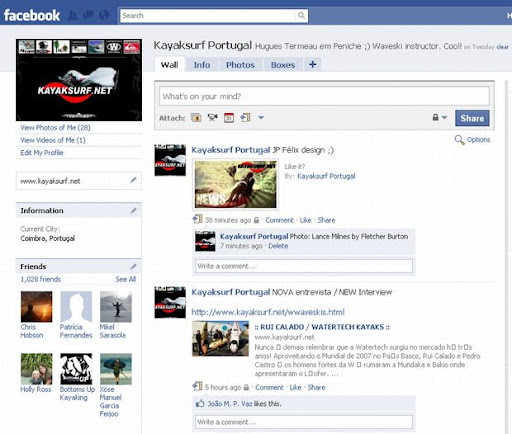
Task: Open the notifications globe icon
Action: click(104, 15)
